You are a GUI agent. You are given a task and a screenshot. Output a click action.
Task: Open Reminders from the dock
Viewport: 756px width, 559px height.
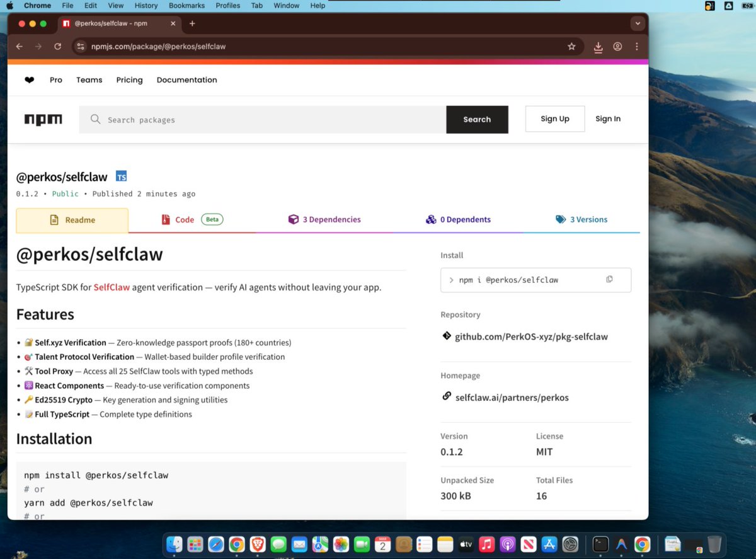(x=424, y=544)
